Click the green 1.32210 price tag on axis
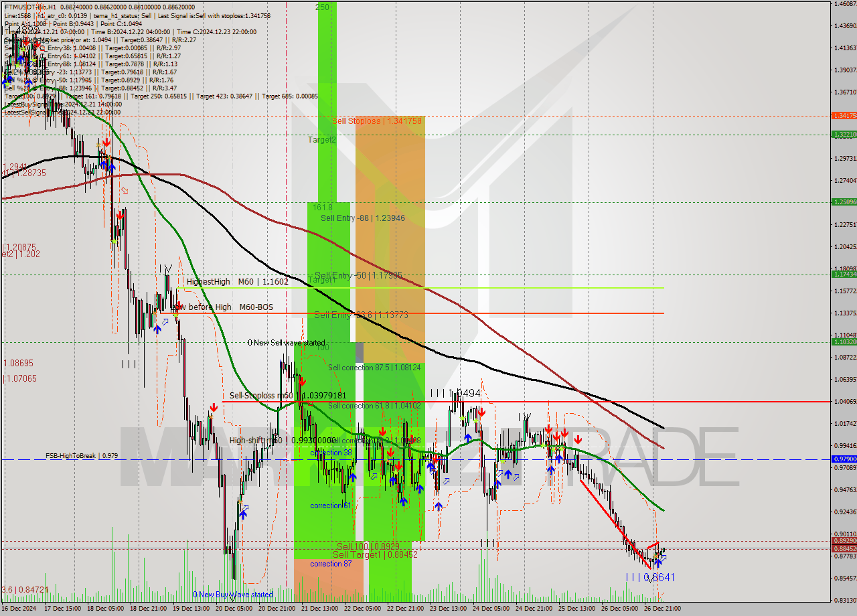Image resolution: width=857 pixels, height=616 pixels. (x=844, y=134)
